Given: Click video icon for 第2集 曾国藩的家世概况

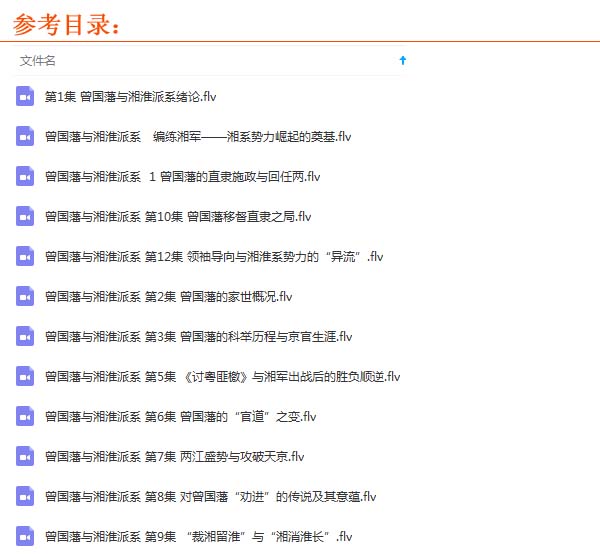Looking at the screenshot, I should [25, 296].
